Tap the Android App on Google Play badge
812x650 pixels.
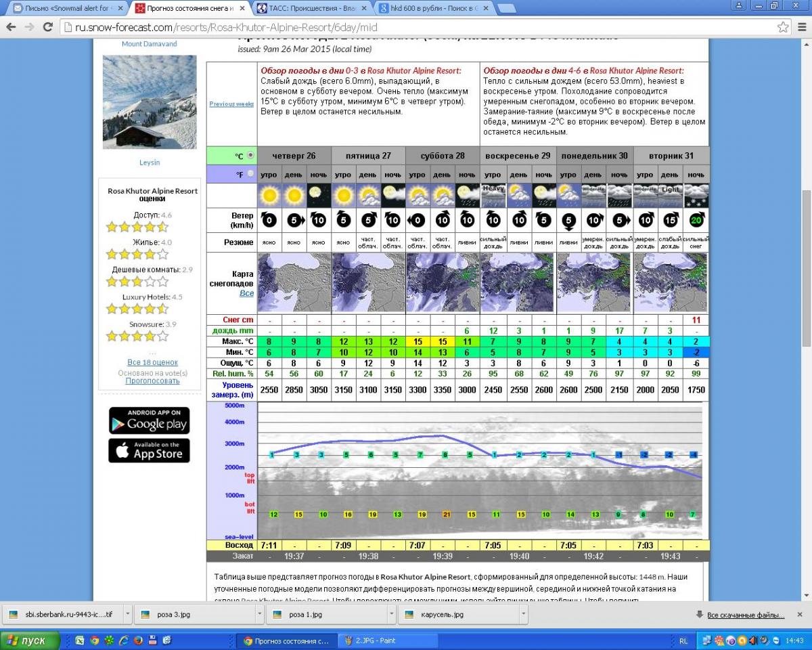[x=149, y=420]
